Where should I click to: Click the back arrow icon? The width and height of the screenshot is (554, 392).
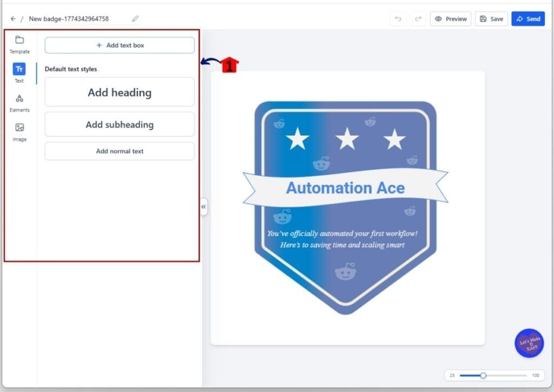tap(13, 19)
